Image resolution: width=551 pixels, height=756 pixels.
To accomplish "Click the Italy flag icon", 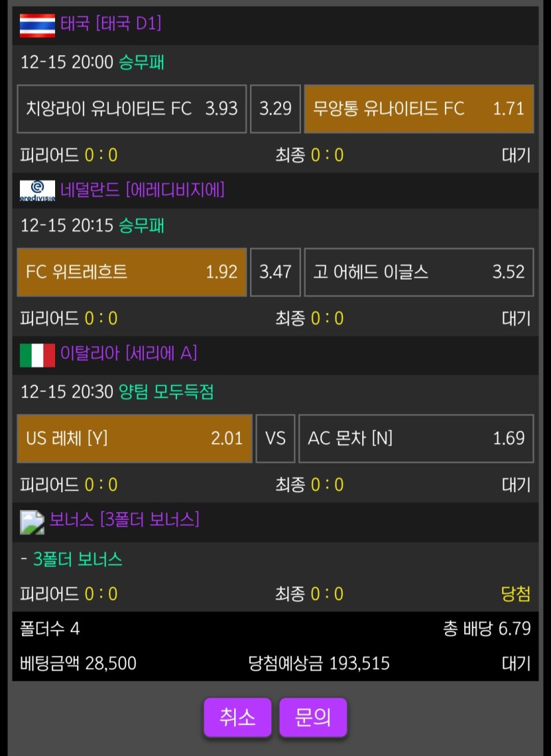I will coord(37,355).
